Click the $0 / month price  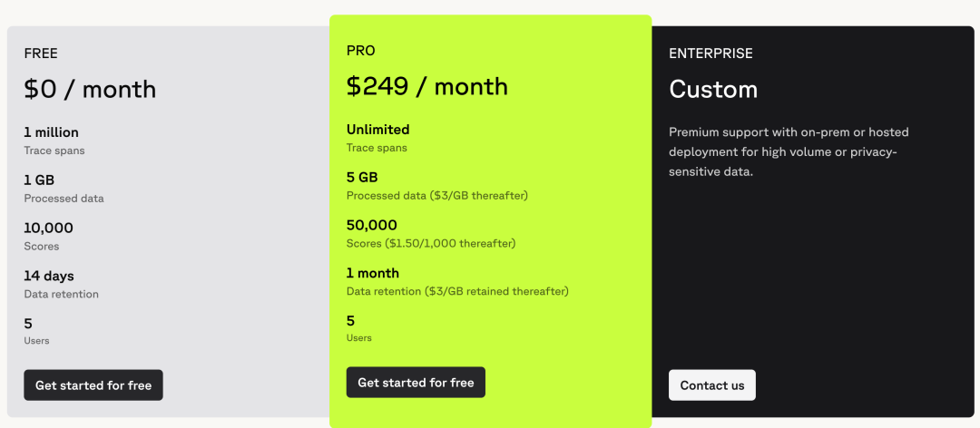pos(90,89)
